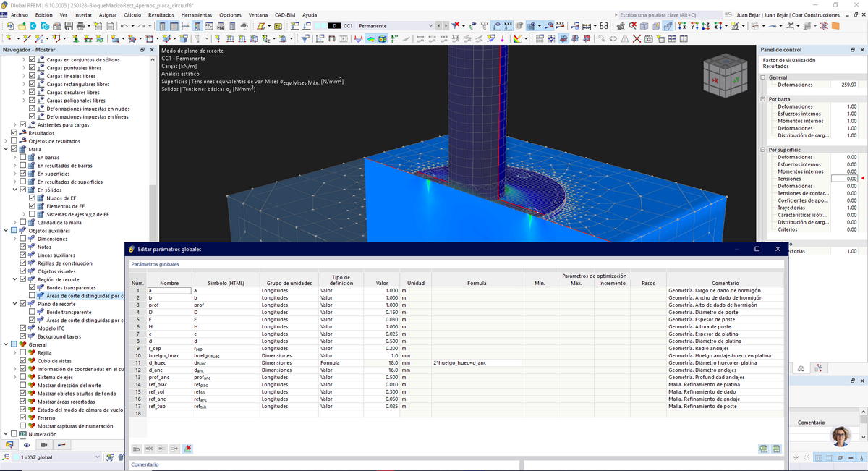Viewport: 868px width, 471px height.
Task: Collapse the Malla tree node
Action: [5, 149]
